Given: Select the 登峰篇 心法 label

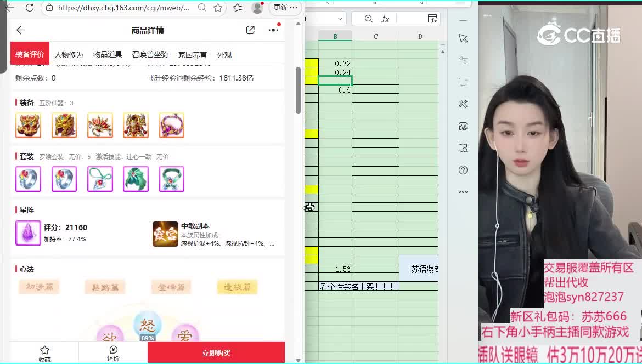Looking at the screenshot, I should [172, 287].
